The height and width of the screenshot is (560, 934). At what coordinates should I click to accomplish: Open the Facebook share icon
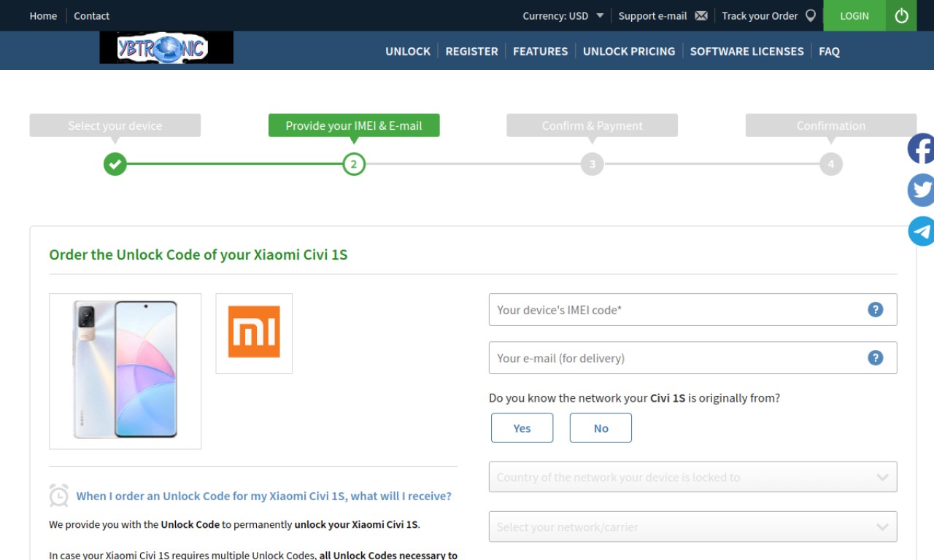(x=921, y=149)
